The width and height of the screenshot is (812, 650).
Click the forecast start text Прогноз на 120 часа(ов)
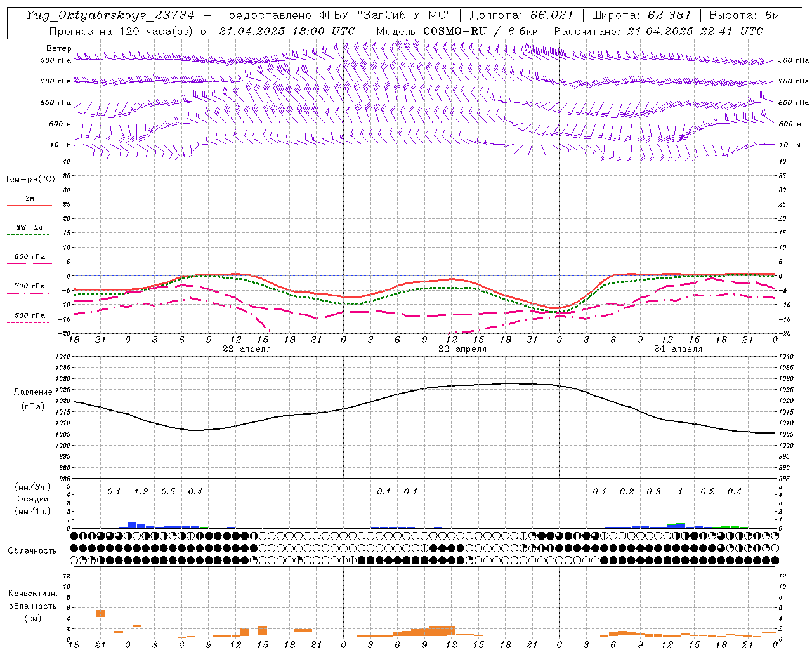point(122,30)
